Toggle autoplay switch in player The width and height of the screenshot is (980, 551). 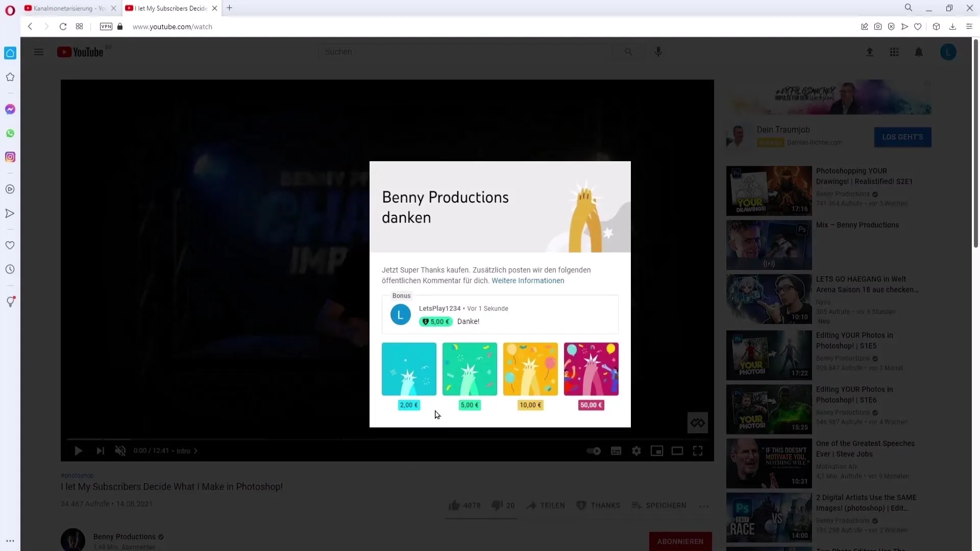pos(594,451)
